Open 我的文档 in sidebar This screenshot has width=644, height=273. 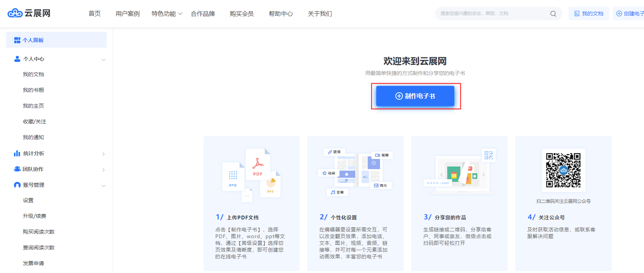tap(33, 74)
